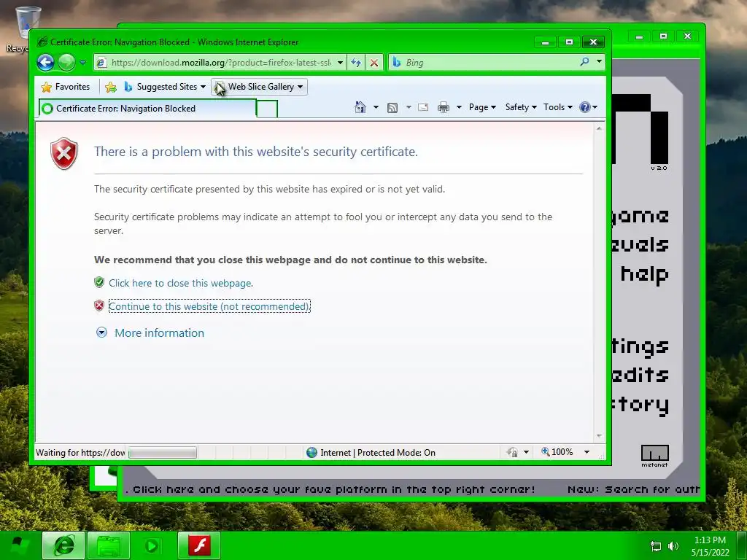The width and height of the screenshot is (747, 560).
Task: Open the recent pages dropdown arrow
Action: click(x=83, y=63)
